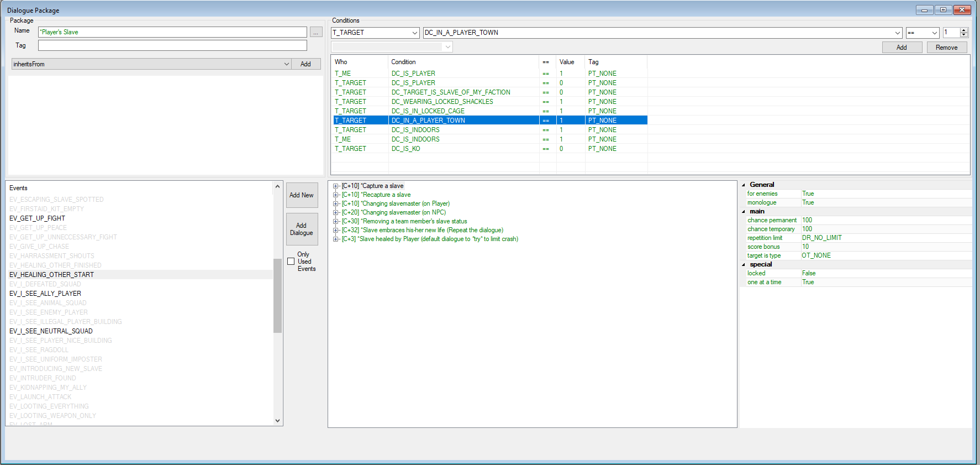Viewport: 980px width, 465px height.
Task: Collapse the main property group
Action: tap(743, 211)
